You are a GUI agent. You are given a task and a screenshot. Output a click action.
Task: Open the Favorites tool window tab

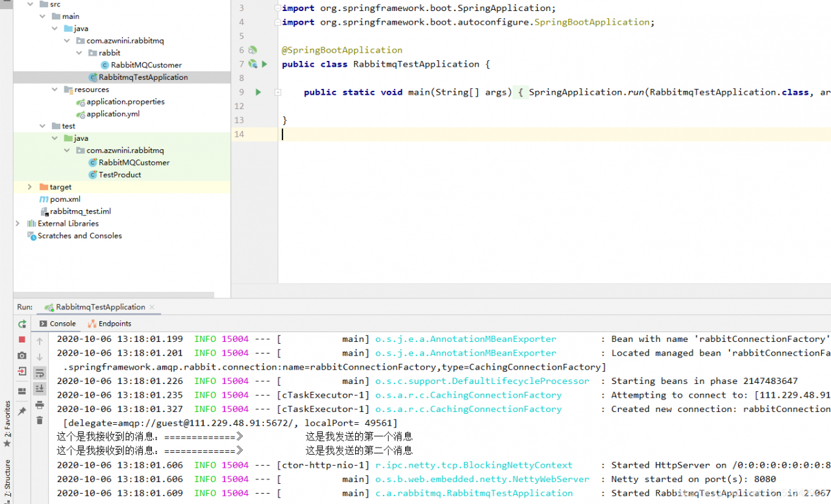(x=7, y=424)
